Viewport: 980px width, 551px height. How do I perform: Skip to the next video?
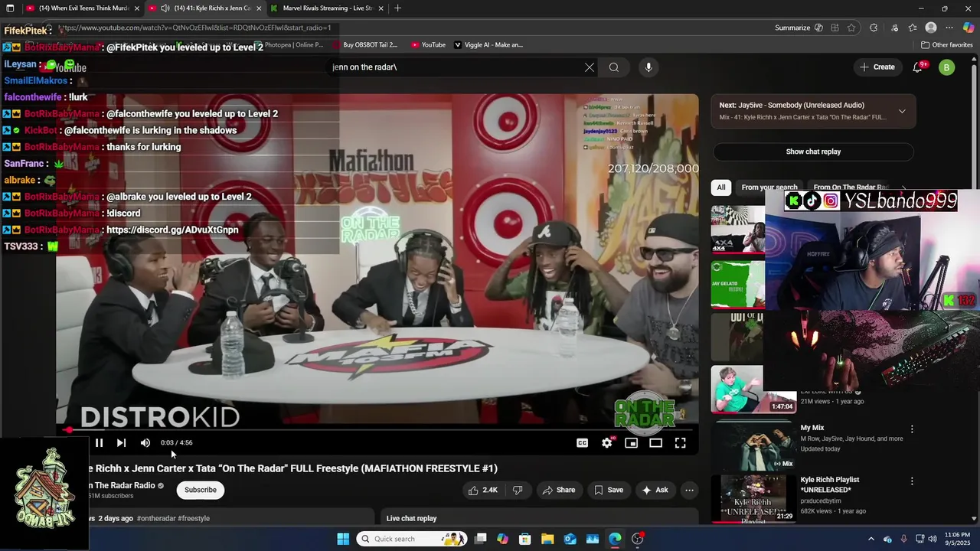pyautogui.click(x=121, y=442)
